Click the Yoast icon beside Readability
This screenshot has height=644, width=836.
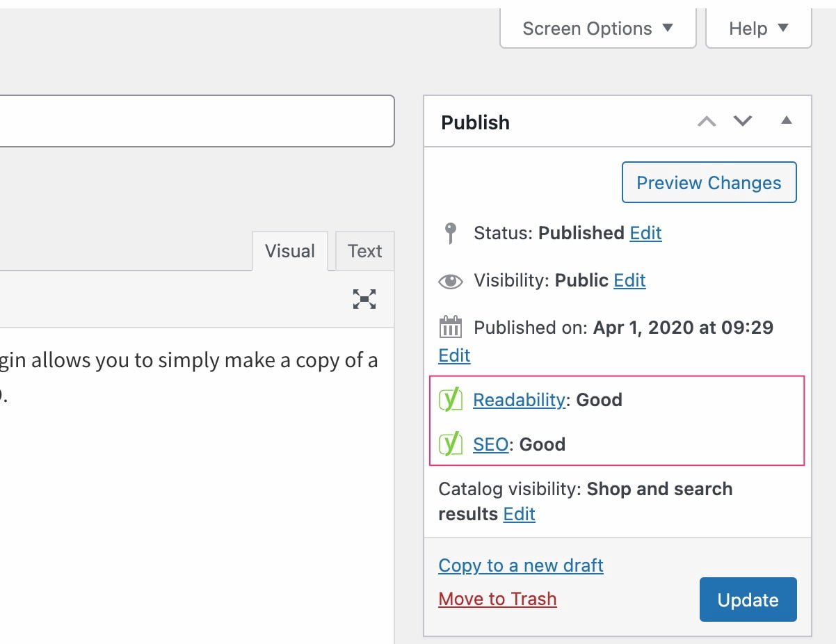(451, 400)
